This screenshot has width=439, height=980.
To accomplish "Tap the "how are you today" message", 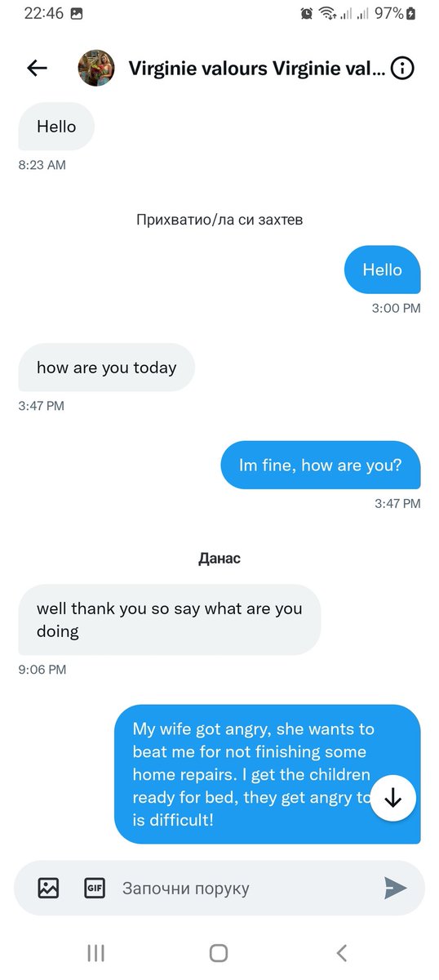I will pyautogui.click(x=107, y=367).
